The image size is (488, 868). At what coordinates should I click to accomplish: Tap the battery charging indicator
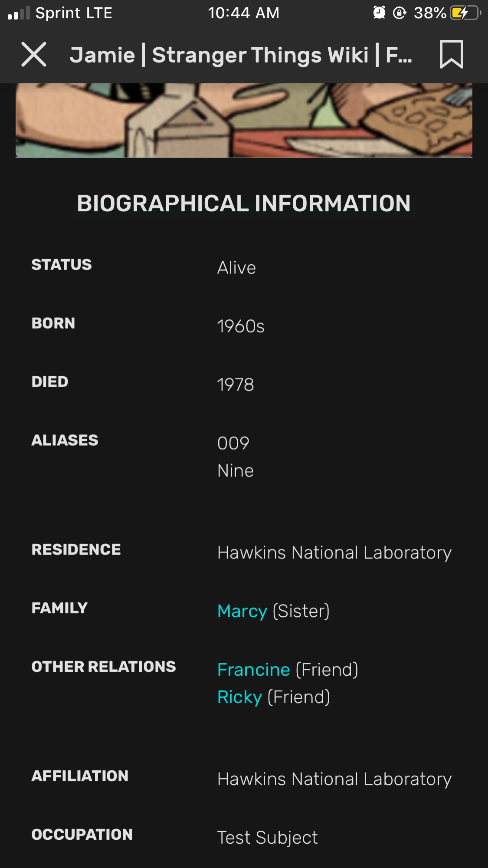pos(465,13)
